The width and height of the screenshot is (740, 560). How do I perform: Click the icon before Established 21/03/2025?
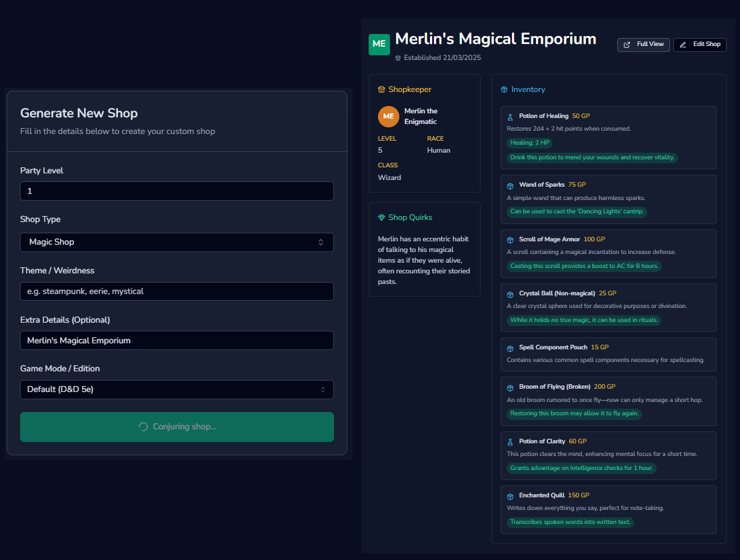coord(398,57)
